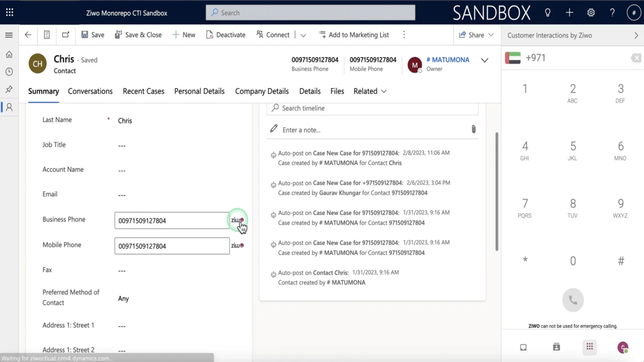Switch to Recent Cases tab
Screen dimensions: 644x362
(x=143, y=91)
